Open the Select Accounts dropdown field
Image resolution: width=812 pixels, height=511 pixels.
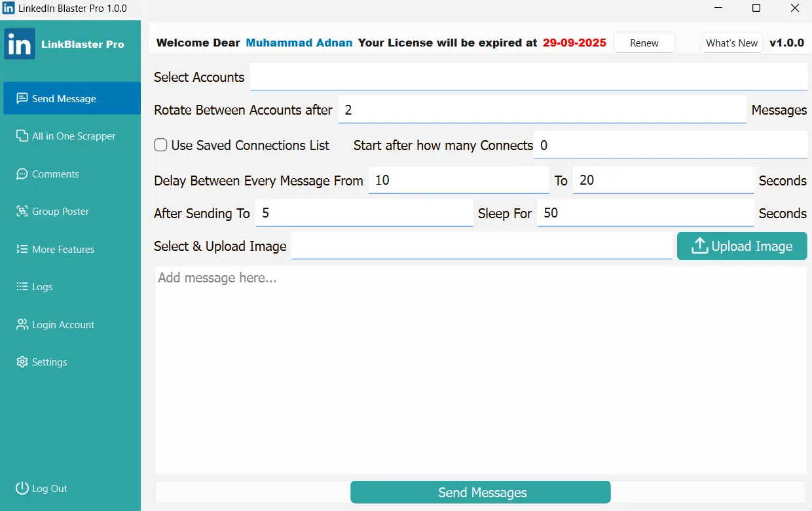(528, 77)
